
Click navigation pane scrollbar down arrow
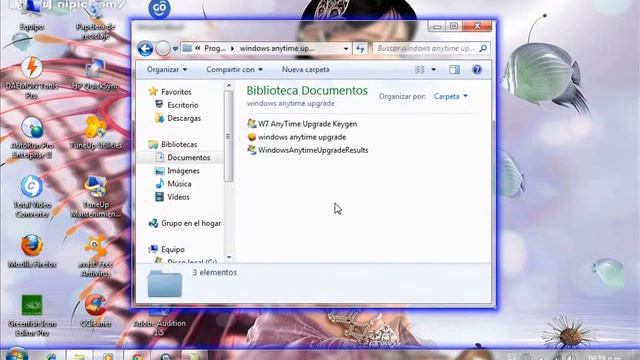coord(229,258)
